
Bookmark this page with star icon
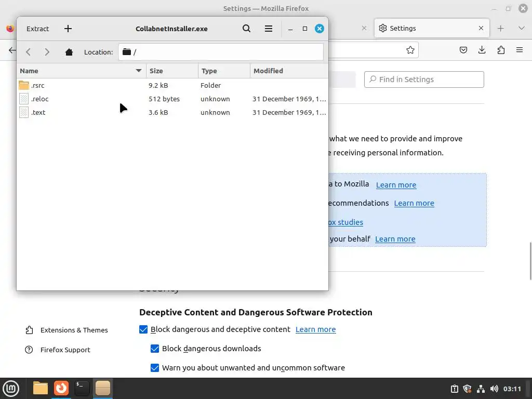coord(410,50)
